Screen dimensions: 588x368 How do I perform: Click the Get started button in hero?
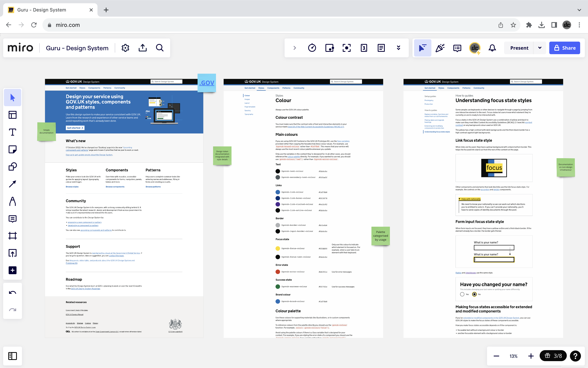75,128
